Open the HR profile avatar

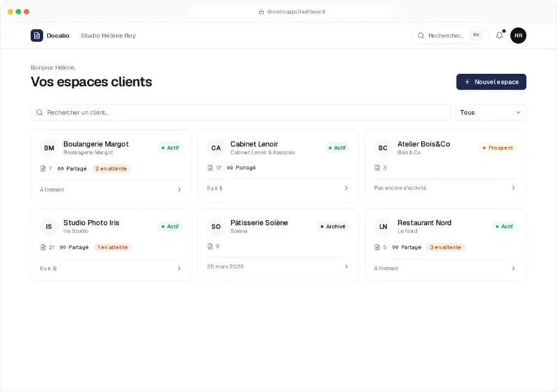[x=518, y=36]
